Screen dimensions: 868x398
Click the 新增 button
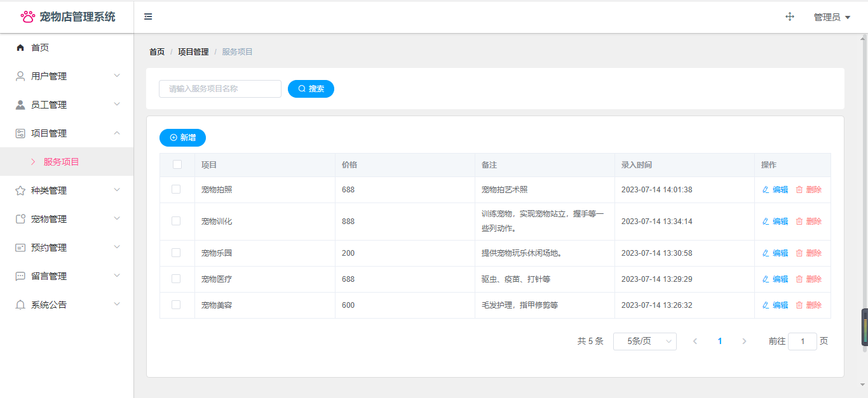click(182, 138)
